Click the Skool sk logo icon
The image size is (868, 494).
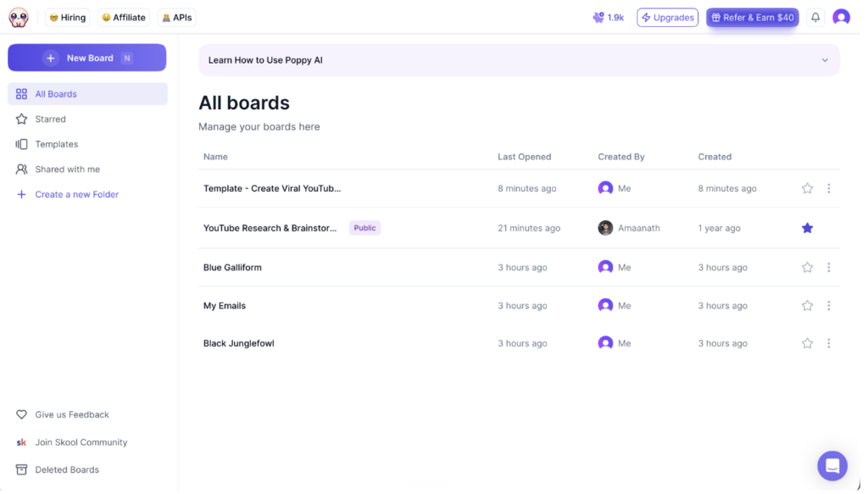point(21,442)
